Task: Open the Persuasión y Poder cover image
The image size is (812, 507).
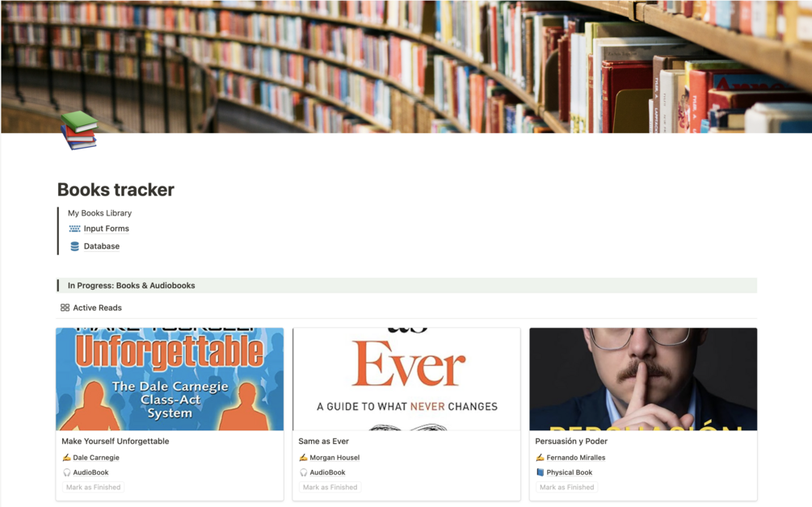Action: pyautogui.click(x=643, y=379)
